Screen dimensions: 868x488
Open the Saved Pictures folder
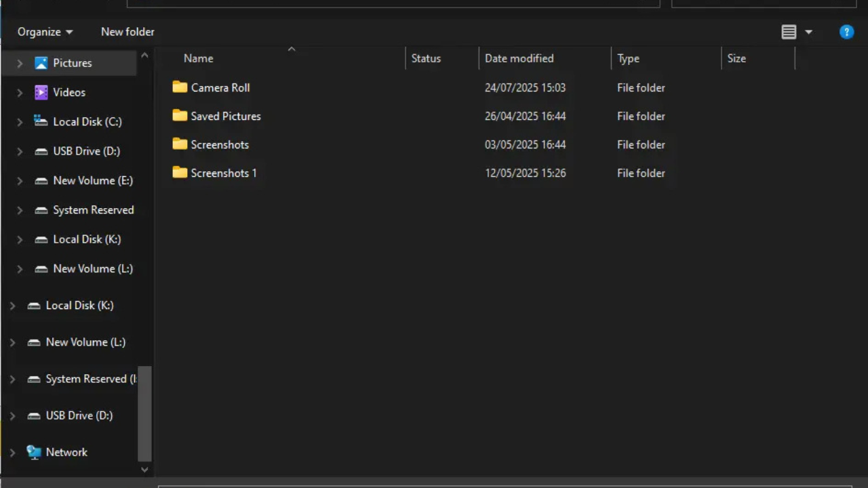click(x=225, y=116)
